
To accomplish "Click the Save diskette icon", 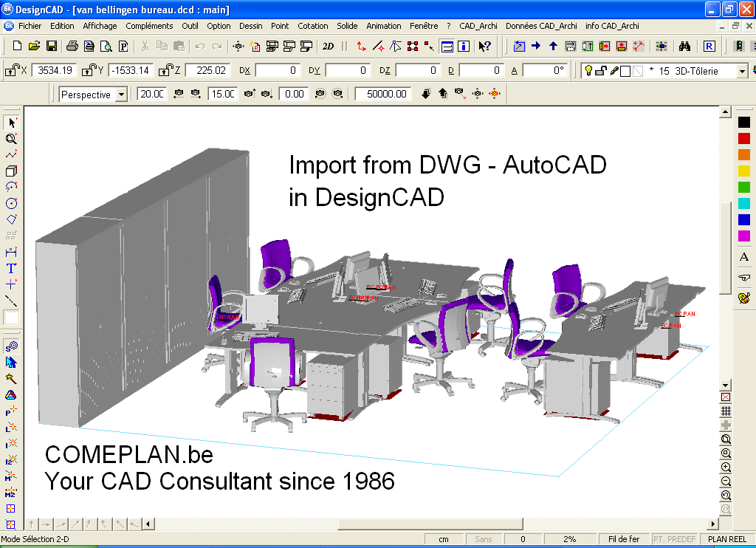I will [x=52, y=46].
